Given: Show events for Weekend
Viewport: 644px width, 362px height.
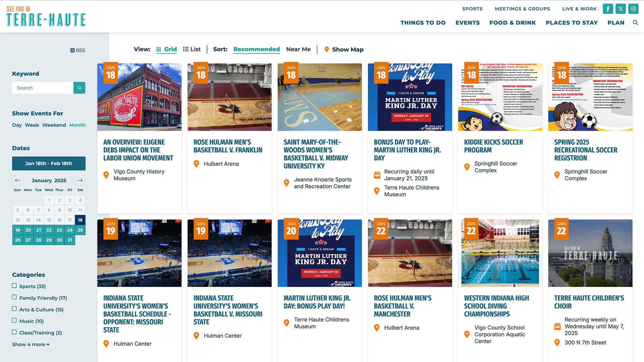Looking at the screenshot, I should 54,125.
